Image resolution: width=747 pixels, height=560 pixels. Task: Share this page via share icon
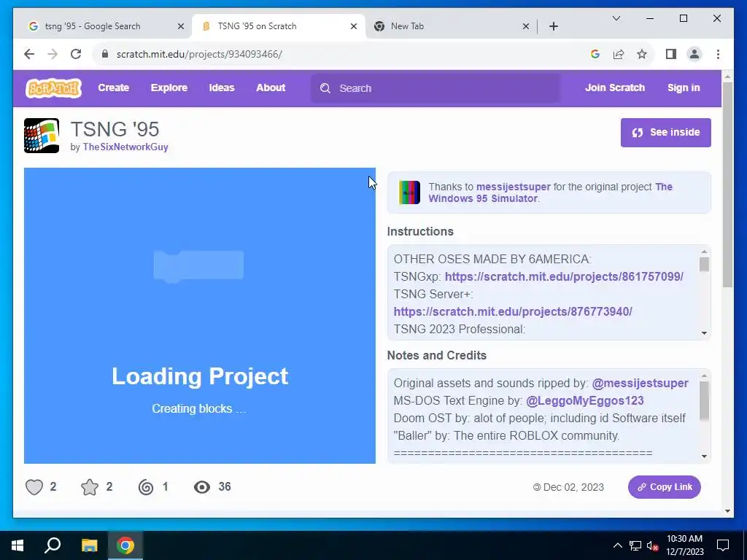tap(619, 54)
